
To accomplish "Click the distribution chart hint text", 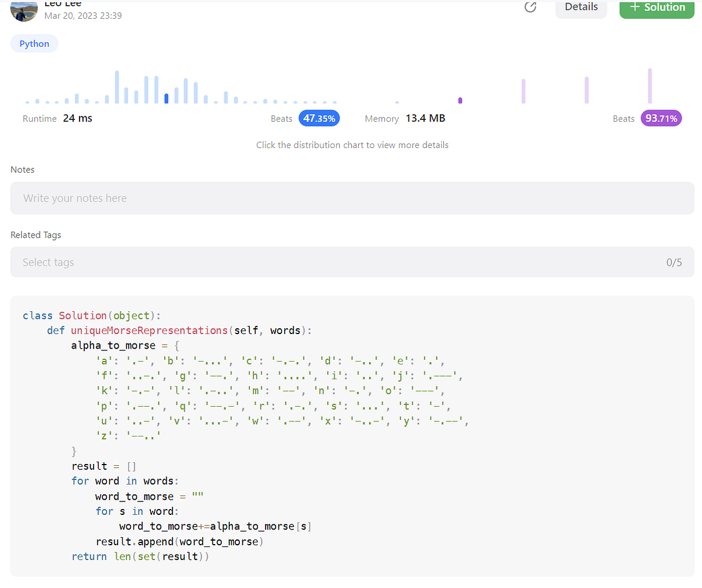I will (x=352, y=145).
